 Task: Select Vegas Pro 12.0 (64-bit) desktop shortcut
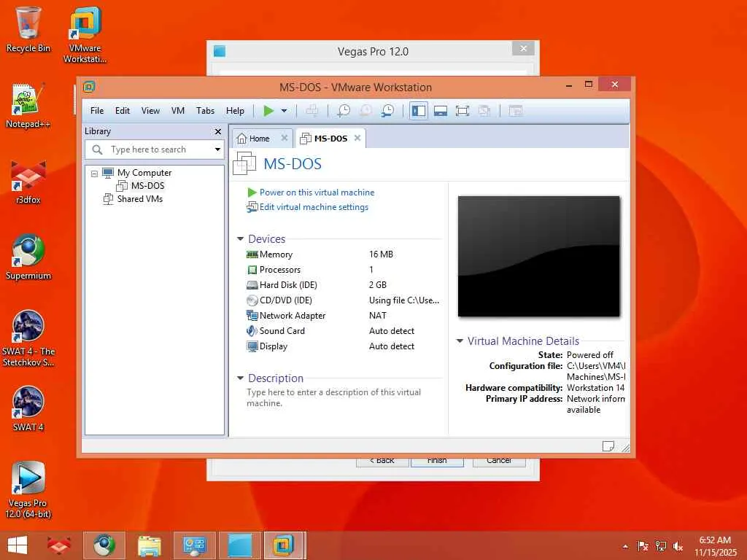click(x=28, y=491)
